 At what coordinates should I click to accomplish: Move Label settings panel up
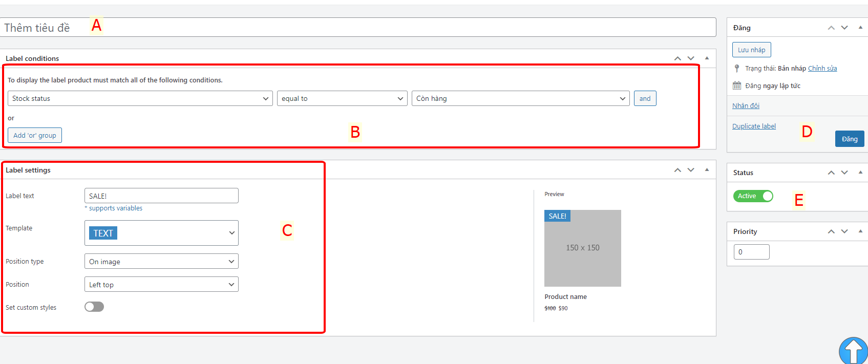[x=678, y=170]
